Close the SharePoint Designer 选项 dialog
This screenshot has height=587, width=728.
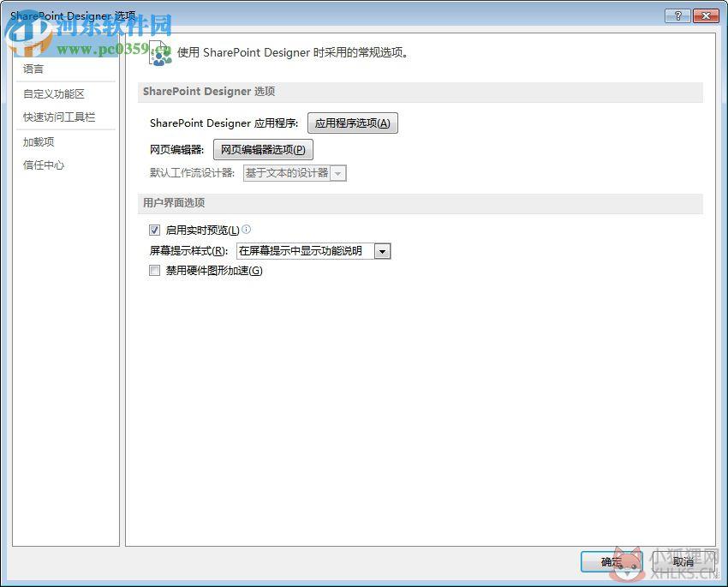706,16
